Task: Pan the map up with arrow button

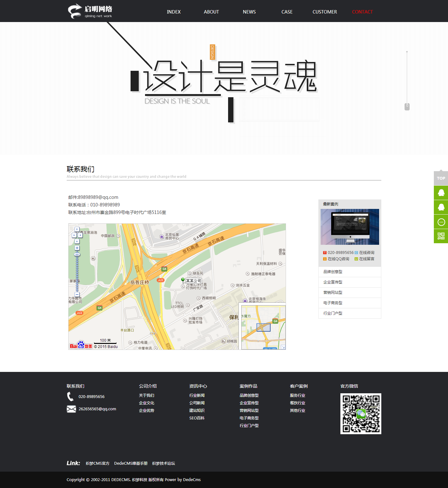Action: point(77,230)
